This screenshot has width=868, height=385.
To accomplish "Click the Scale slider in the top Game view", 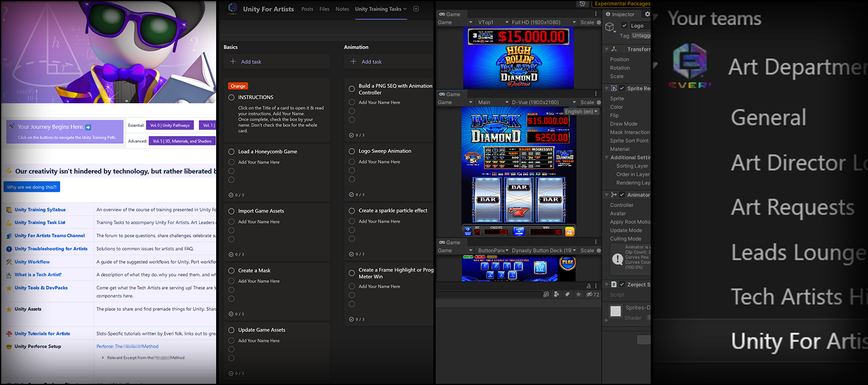I will coord(599,22).
